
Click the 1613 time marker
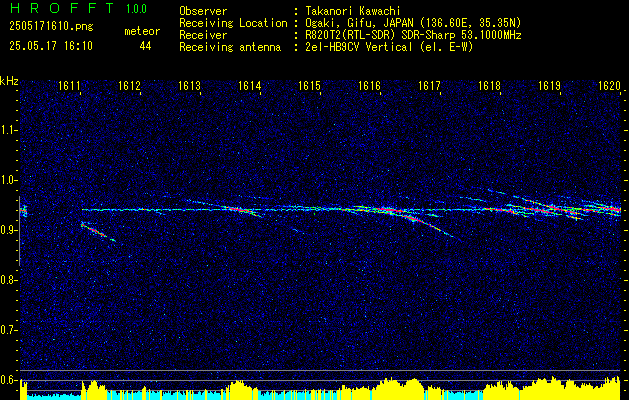pyautogui.click(x=189, y=86)
